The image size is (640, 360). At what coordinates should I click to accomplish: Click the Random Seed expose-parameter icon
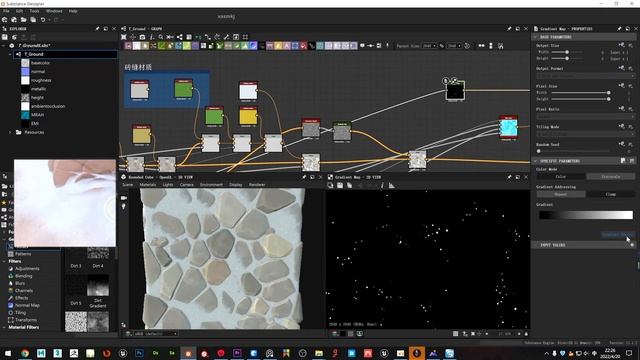tap(621, 144)
